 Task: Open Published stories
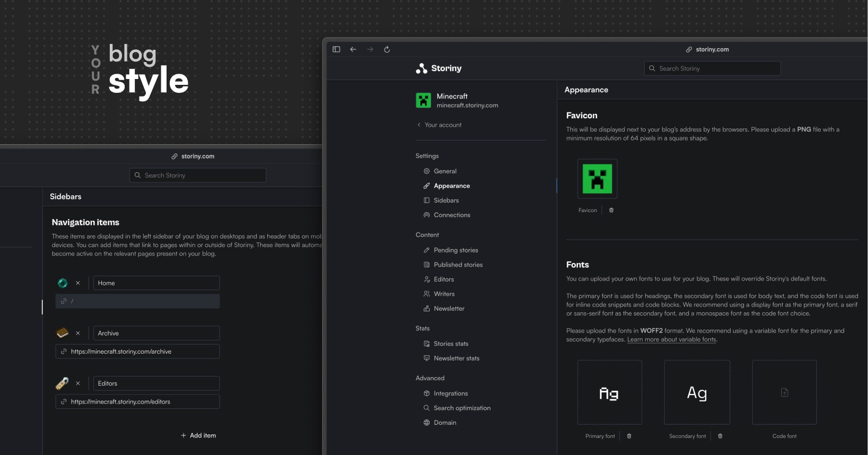453,265
